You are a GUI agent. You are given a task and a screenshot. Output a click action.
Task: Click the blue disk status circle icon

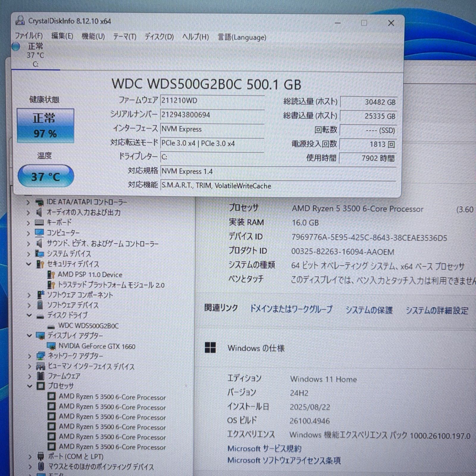pos(16,46)
